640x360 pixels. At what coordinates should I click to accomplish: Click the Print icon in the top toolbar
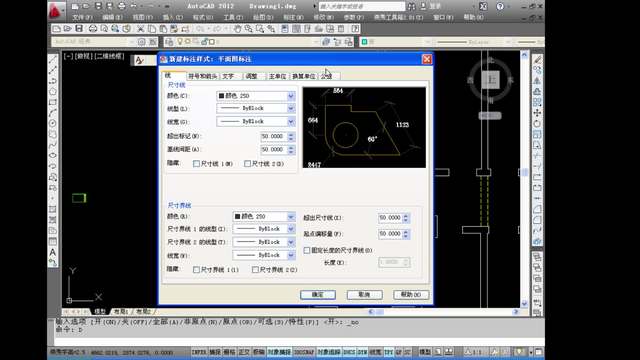93,29
